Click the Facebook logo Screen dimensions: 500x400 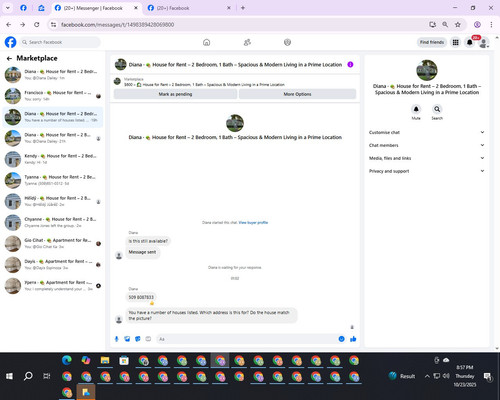10,42
